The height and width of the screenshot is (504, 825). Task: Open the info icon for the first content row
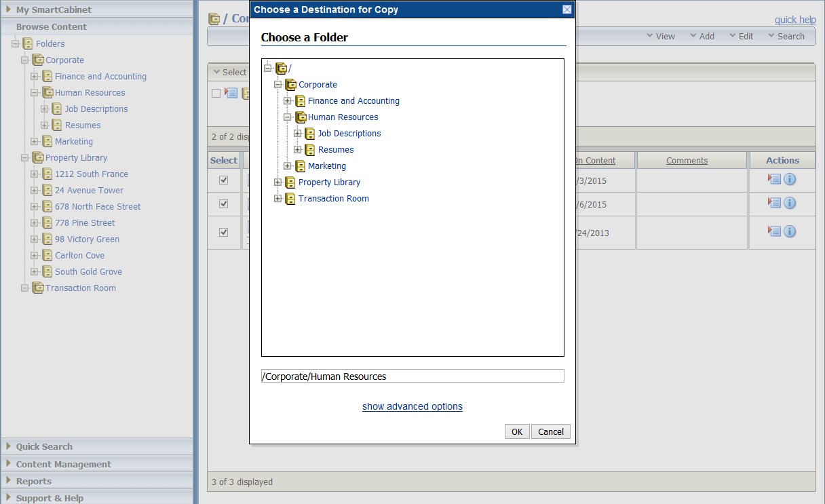(x=790, y=179)
